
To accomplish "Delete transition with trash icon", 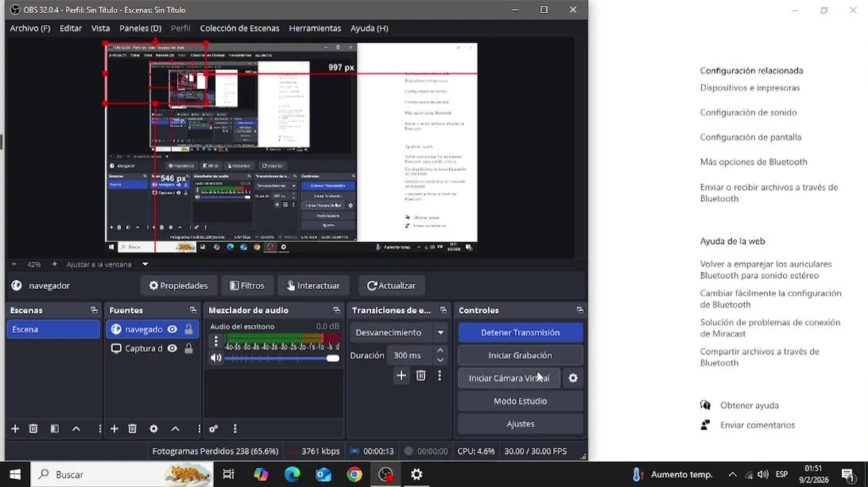I will (421, 375).
